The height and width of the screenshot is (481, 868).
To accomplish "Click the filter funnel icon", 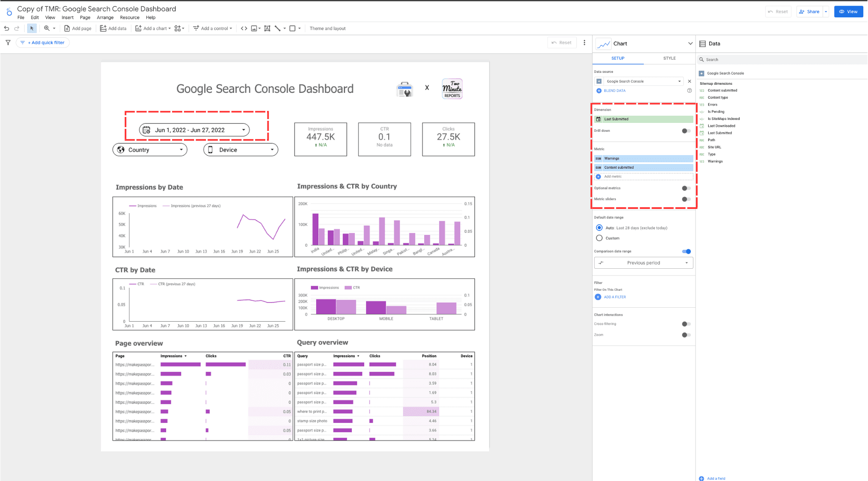I will tap(8, 42).
